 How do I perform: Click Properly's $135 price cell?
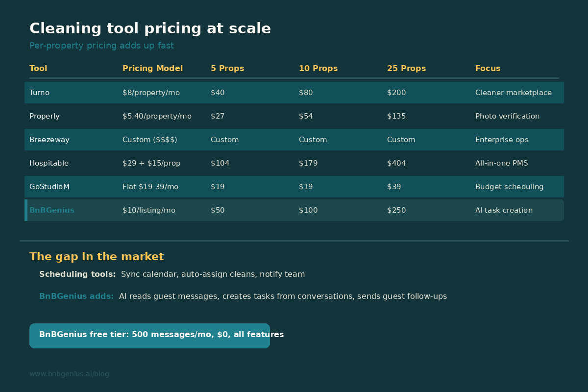pyautogui.click(x=396, y=116)
